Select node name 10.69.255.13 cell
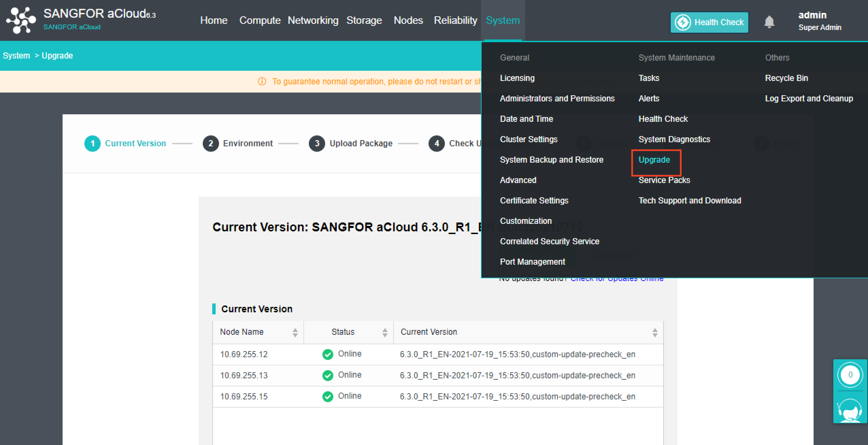Viewport: 868px width, 445px height. 244,376
